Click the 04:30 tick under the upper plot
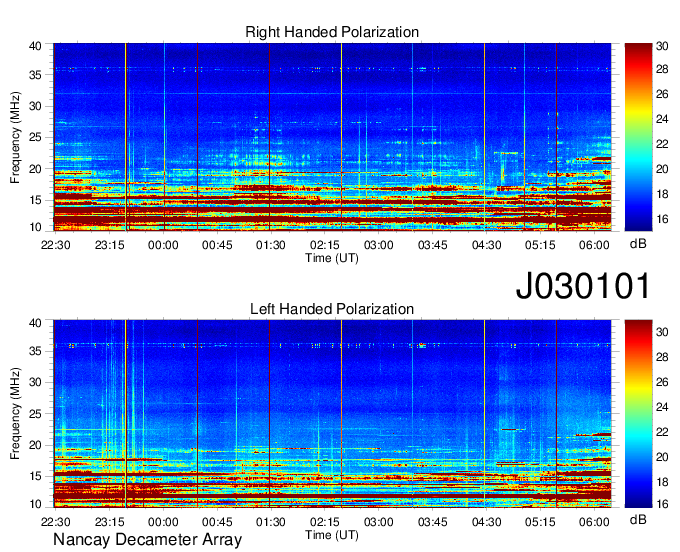The image size is (680, 552). pos(487,245)
